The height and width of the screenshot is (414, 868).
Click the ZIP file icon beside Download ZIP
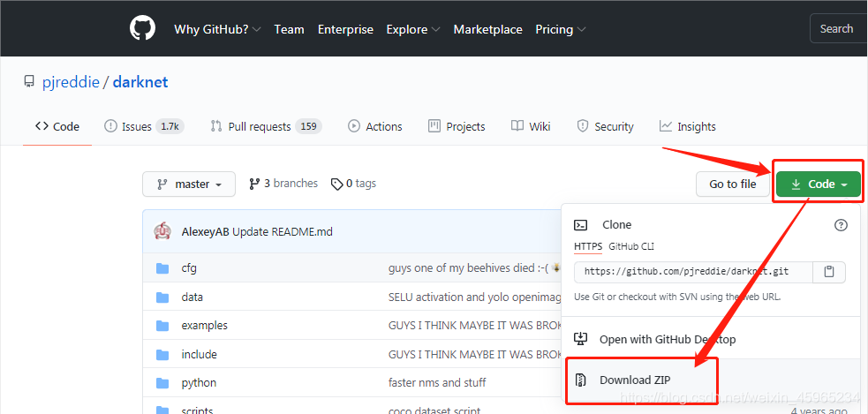tap(581, 380)
